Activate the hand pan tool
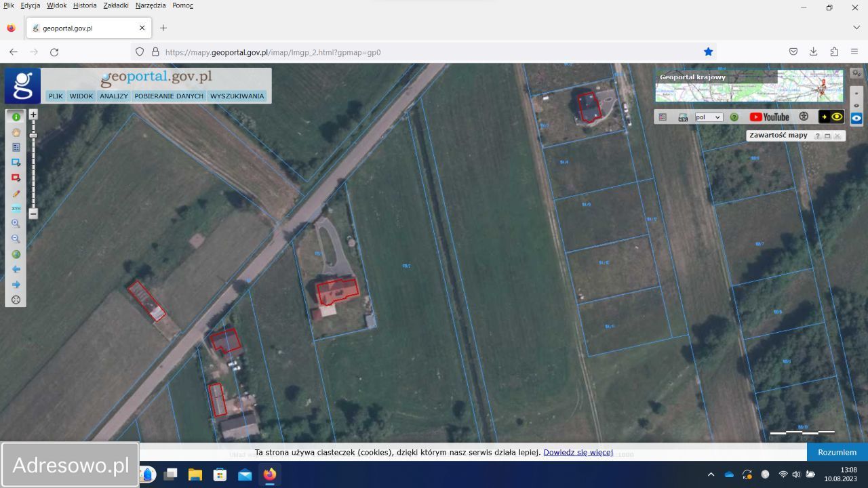868x488 pixels. pos(16,132)
